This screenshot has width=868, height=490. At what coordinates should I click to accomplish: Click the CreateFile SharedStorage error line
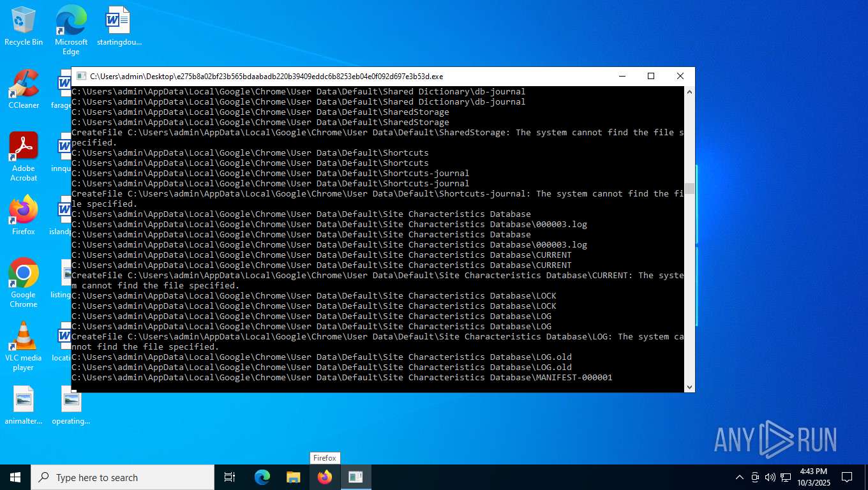377,138
